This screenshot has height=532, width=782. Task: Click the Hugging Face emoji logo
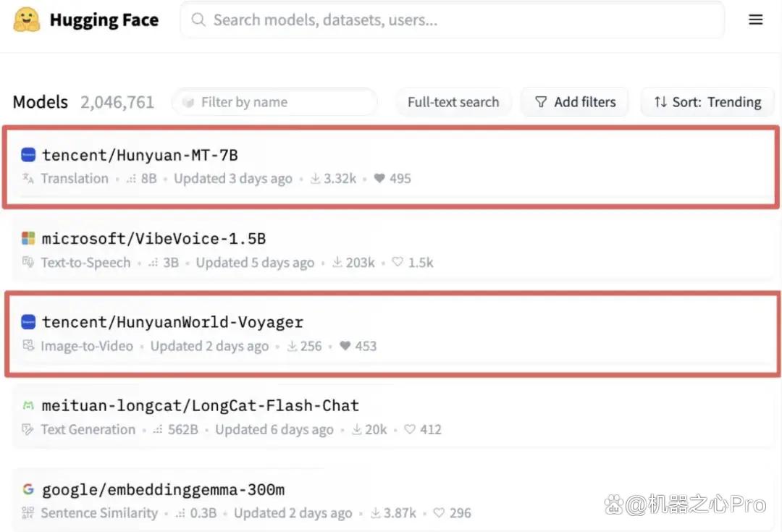click(x=27, y=20)
